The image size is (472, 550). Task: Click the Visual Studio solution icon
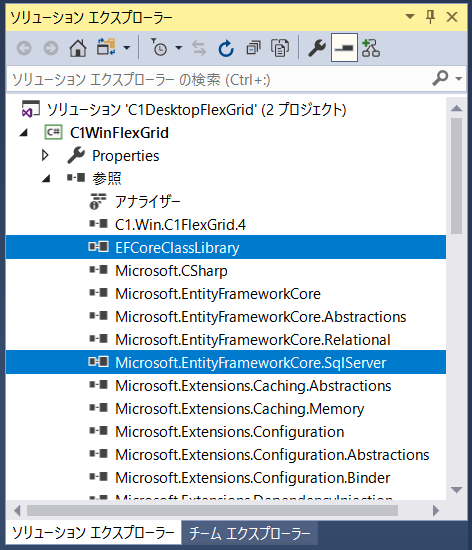[31, 109]
